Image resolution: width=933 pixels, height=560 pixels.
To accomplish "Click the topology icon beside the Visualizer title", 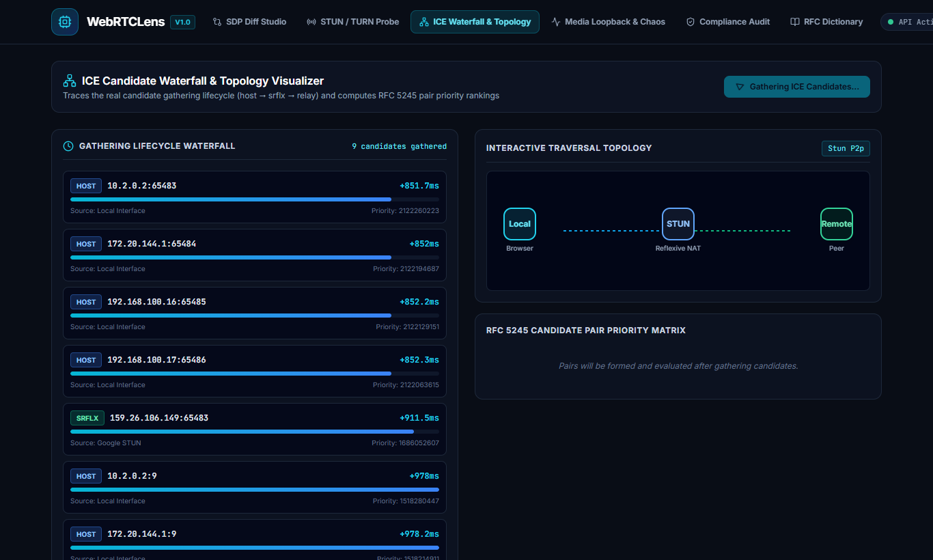I will (70, 81).
